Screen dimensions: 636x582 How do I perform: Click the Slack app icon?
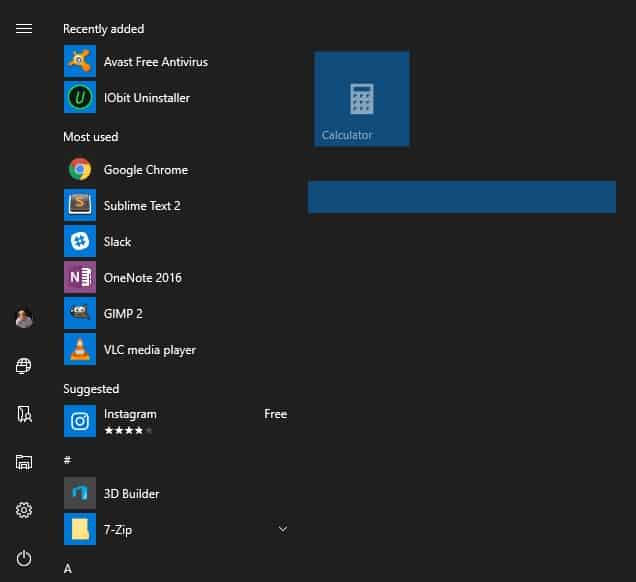point(80,241)
